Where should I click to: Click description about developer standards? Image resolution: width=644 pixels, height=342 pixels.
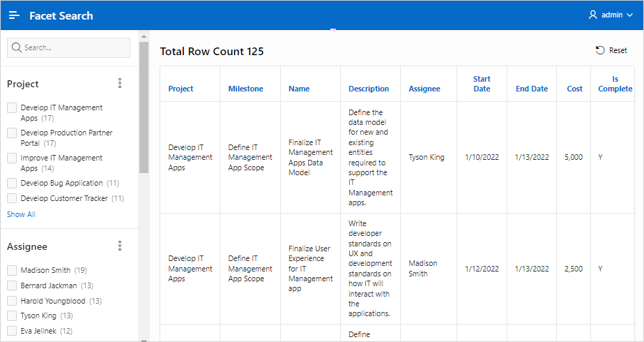371,269
